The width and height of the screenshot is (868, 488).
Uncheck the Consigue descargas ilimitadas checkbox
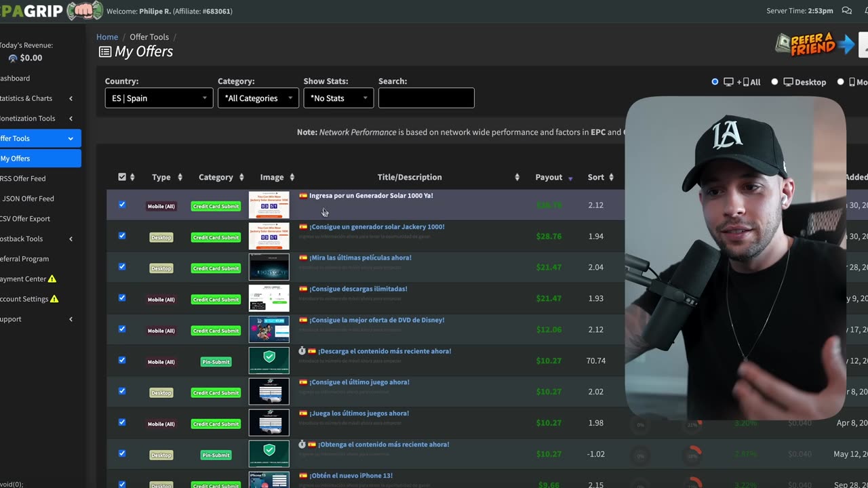(122, 298)
